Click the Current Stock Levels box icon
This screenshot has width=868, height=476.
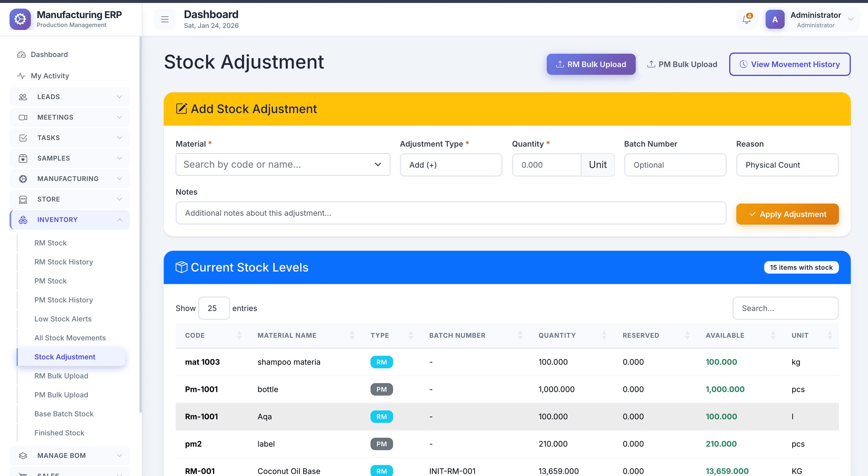point(181,267)
